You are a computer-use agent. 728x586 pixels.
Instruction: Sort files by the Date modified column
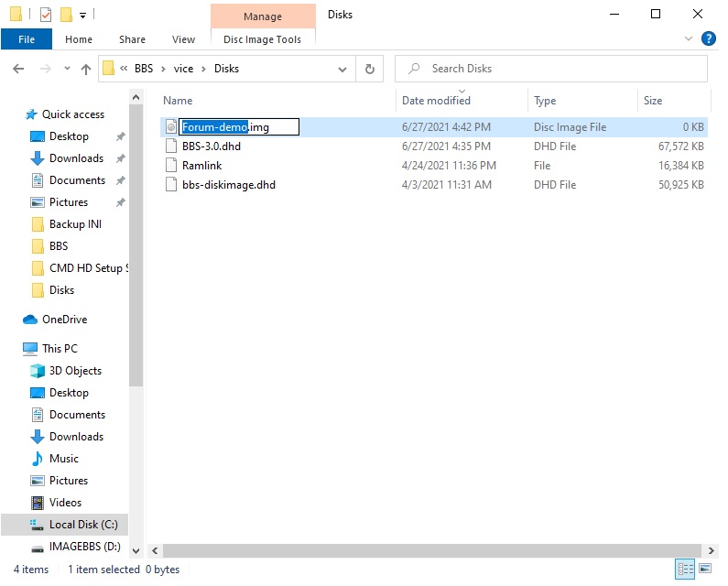[x=436, y=101]
